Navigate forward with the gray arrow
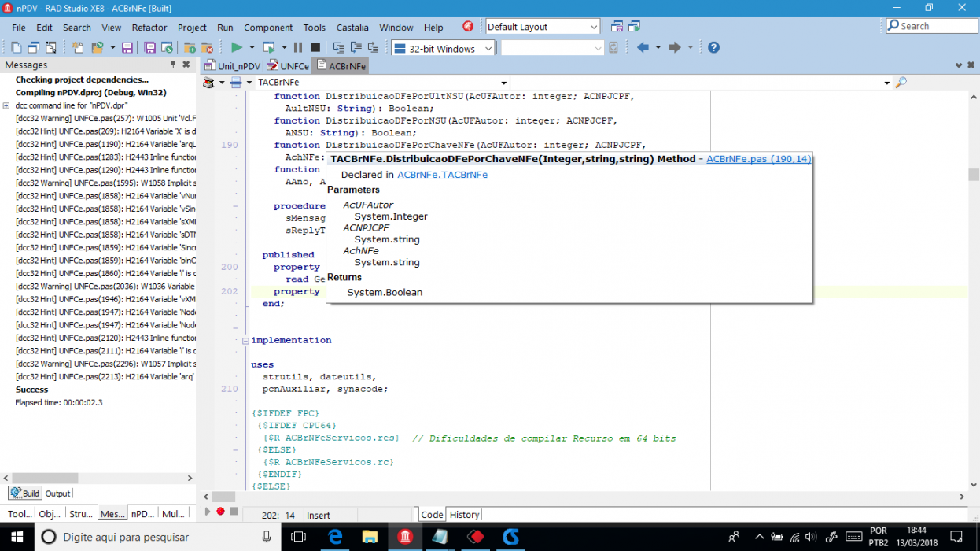The height and width of the screenshot is (551, 980). [673, 48]
